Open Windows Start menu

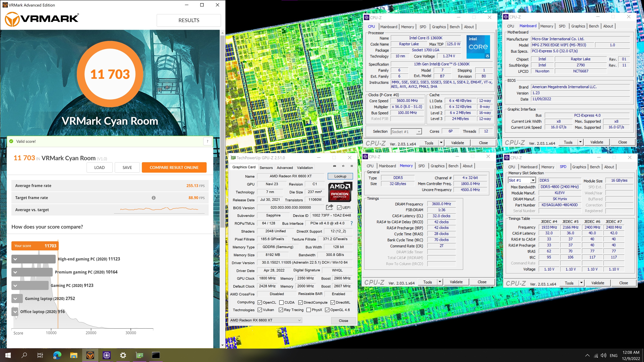point(8,355)
